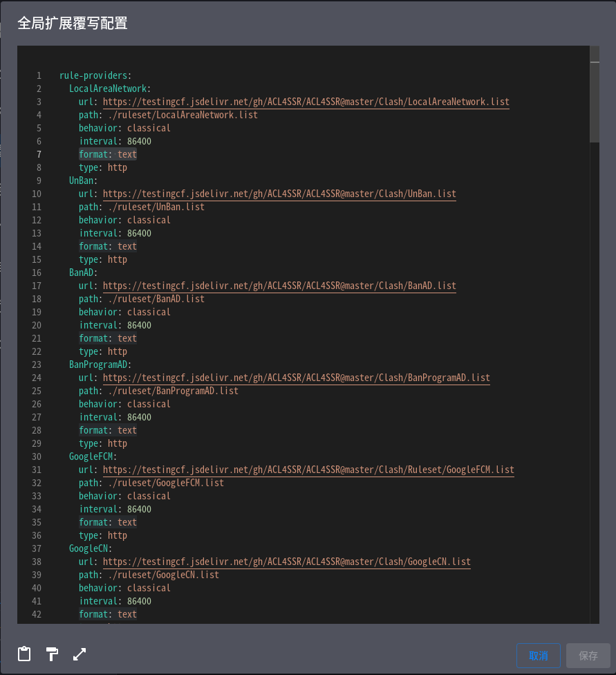
Task: Click the 取消 cancel button
Action: point(538,656)
